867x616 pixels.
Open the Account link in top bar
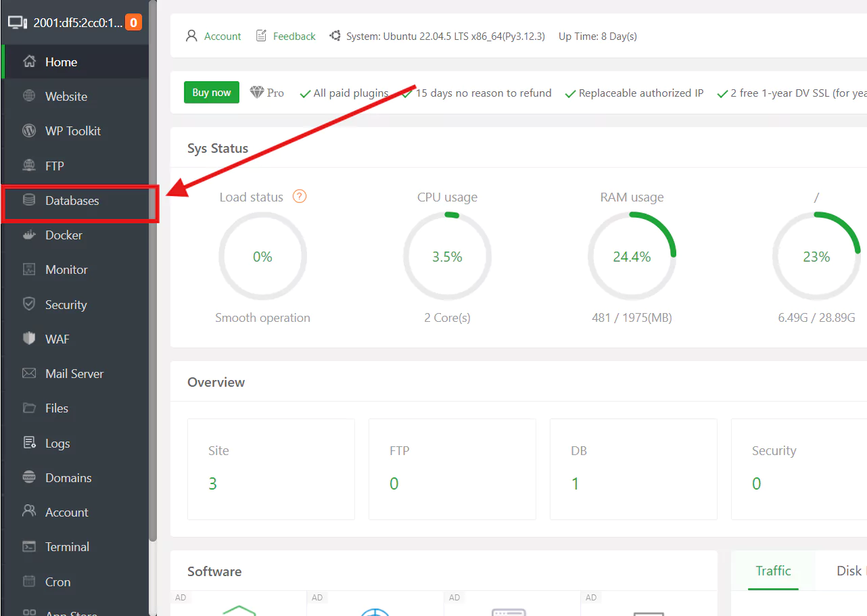point(222,37)
